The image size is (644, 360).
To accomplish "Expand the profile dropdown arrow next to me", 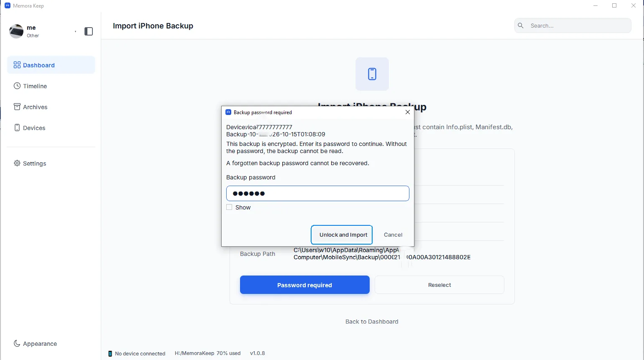I will [x=75, y=31].
